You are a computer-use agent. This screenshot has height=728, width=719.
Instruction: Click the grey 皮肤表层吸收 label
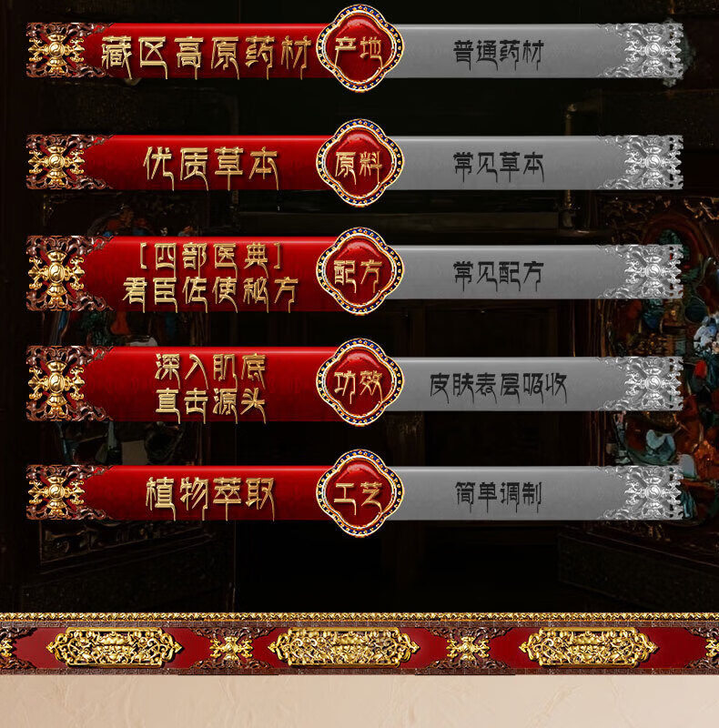point(498,386)
